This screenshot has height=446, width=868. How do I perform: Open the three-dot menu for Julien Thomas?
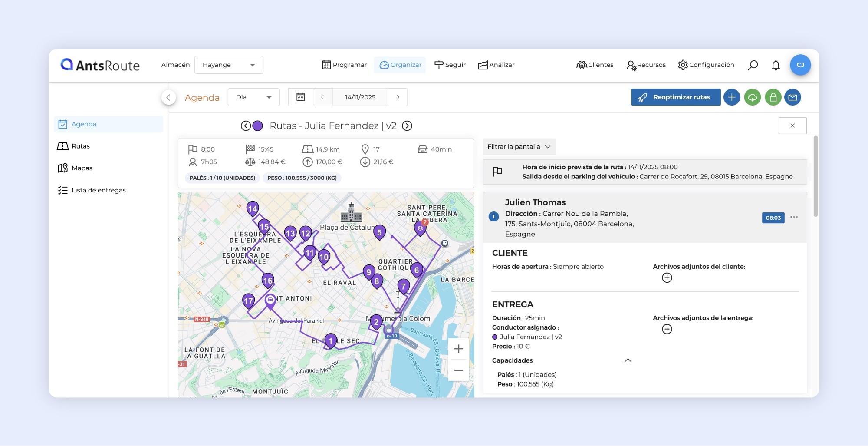(794, 217)
